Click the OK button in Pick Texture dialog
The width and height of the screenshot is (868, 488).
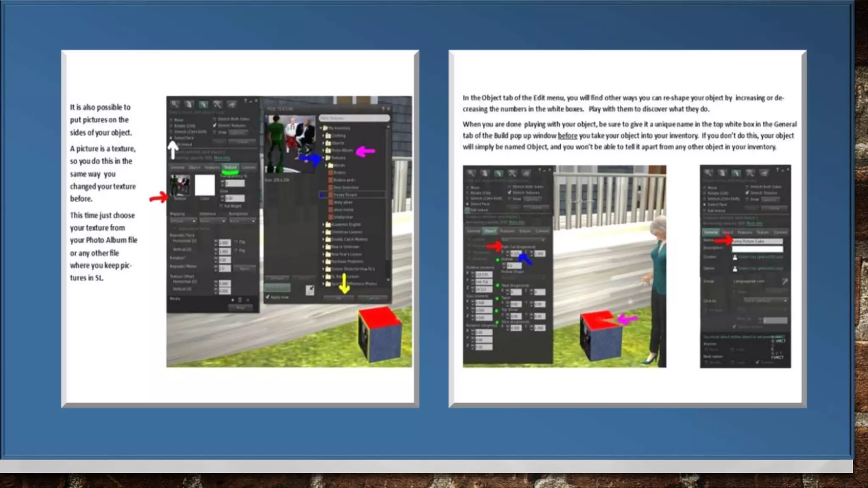coord(338,298)
